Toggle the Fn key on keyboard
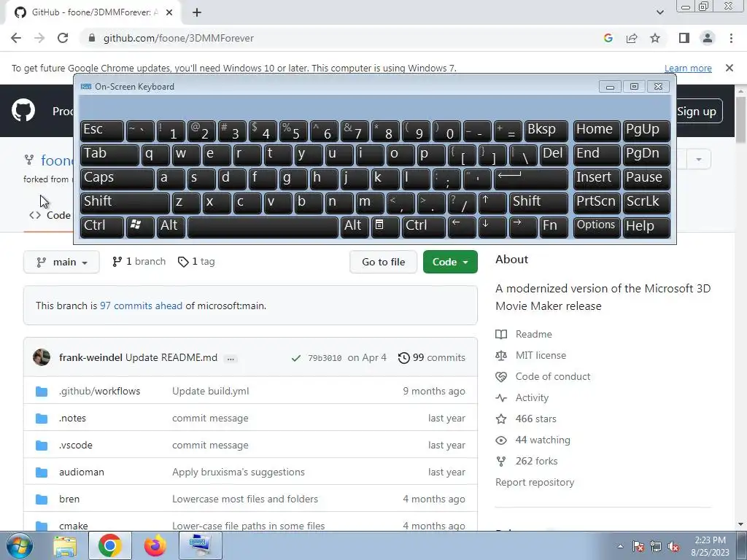Viewport: 747px width, 560px height. pos(554,226)
